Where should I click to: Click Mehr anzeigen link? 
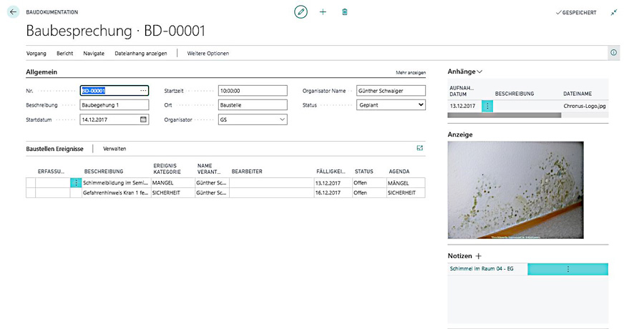tap(411, 73)
